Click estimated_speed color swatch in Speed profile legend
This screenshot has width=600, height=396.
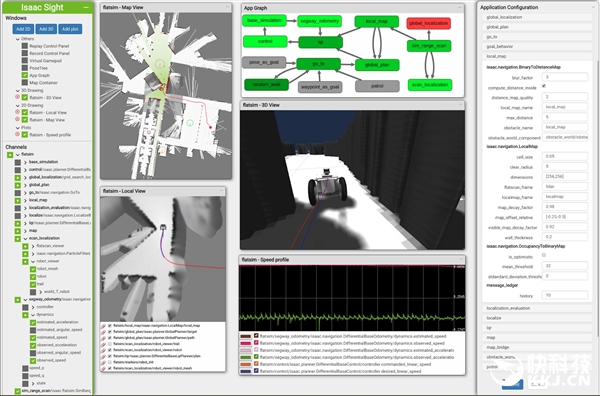coord(245,336)
